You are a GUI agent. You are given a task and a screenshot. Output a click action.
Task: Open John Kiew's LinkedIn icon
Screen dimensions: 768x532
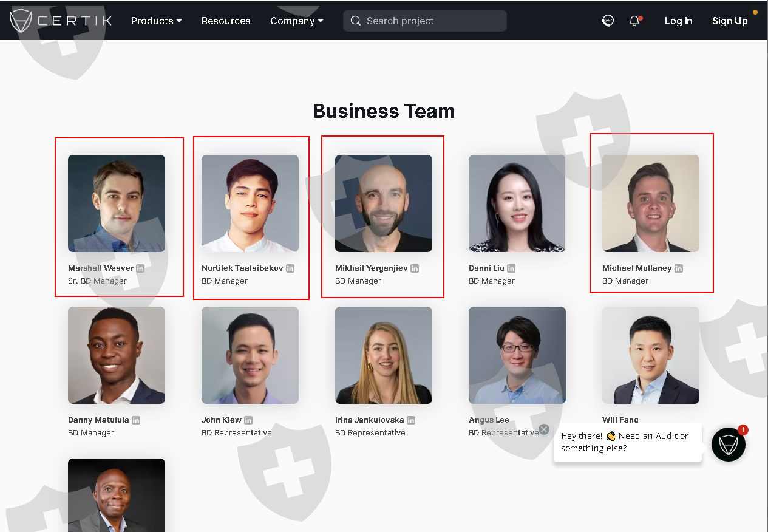(x=248, y=420)
